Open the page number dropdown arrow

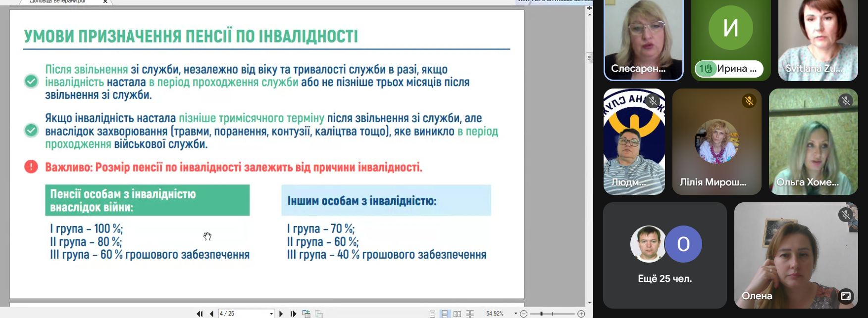click(271, 314)
